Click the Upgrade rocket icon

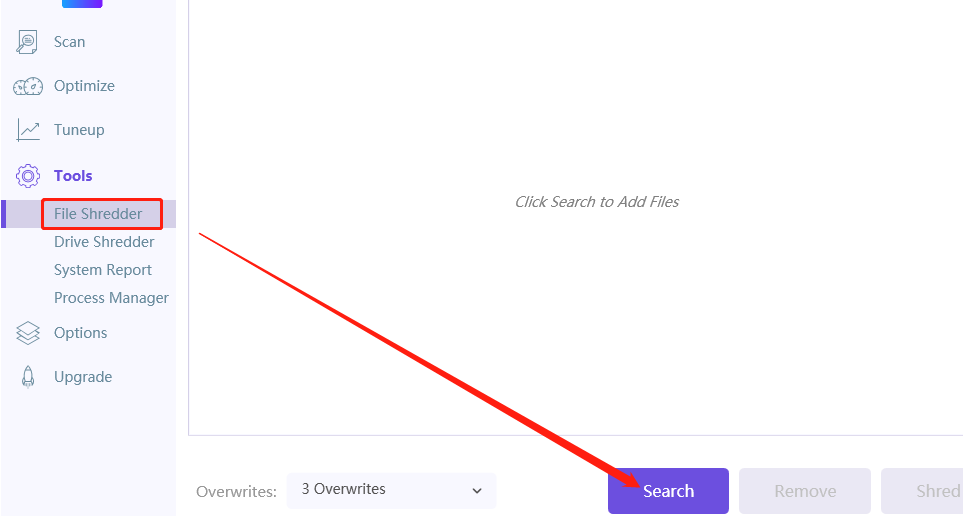27,377
